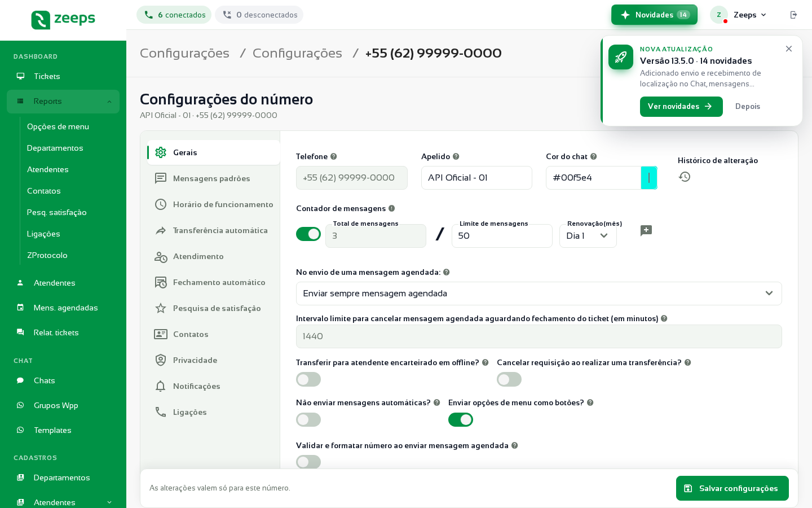The height and width of the screenshot is (508, 812).
Task: Open Novidades 14 button
Action: 654,15
